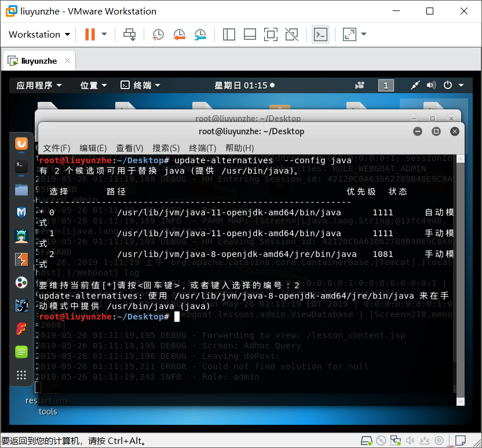Viewport: 482px width, 448px height.
Task: Open the 终端(T) menu in terminal
Action: [x=203, y=148]
